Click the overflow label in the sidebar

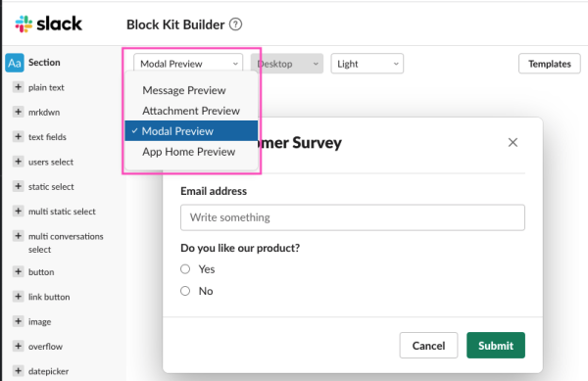point(45,347)
